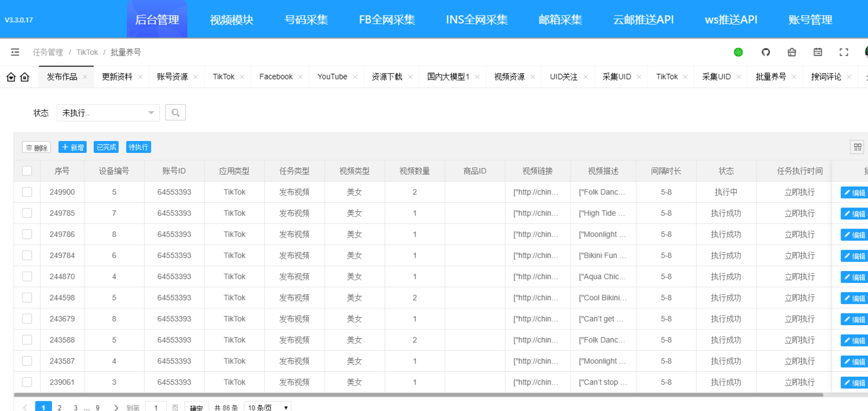Viewport: 868px width, 411px height.
Task: Click the 新增 add button
Action: [x=72, y=147]
